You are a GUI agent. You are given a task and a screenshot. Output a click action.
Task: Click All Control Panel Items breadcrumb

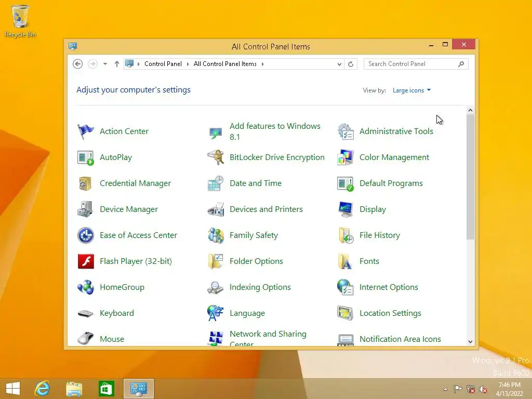tap(225, 64)
